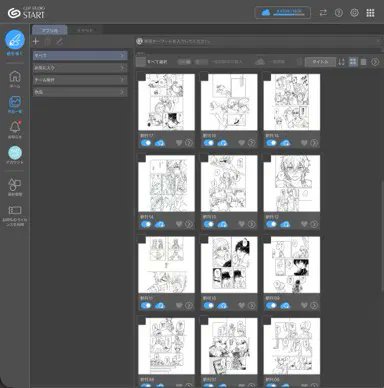Favorite 新刊13 with its heart
384x388 pixels.
tap(242, 224)
